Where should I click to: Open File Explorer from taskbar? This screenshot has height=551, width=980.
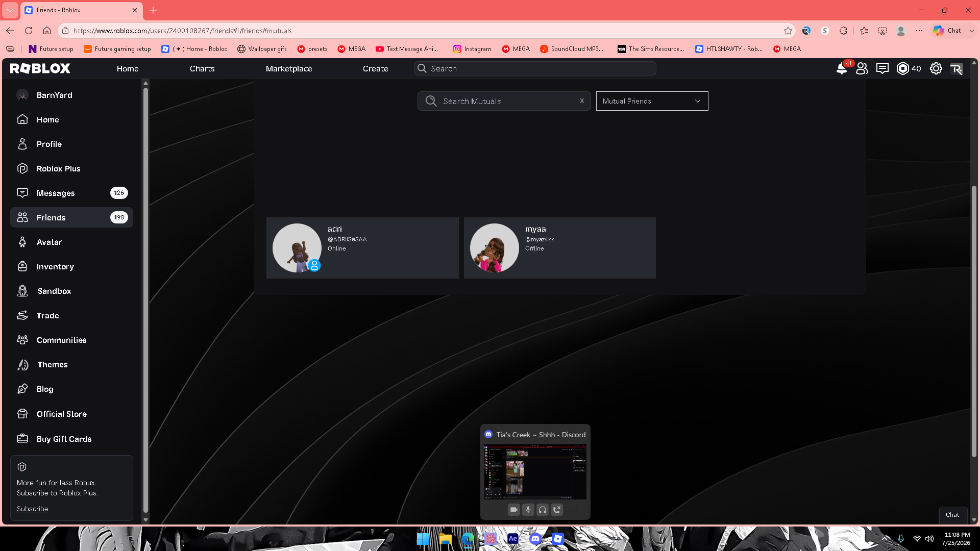pyautogui.click(x=446, y=539)
